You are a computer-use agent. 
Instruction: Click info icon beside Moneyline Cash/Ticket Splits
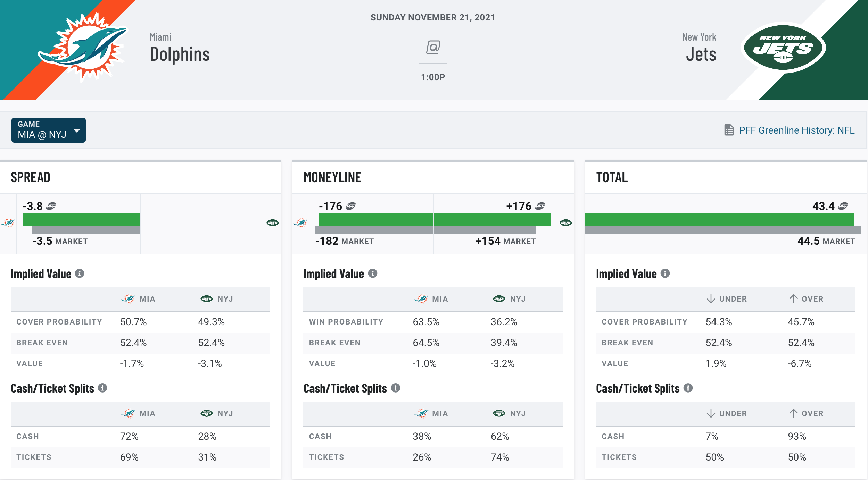(x=396, y=388)
